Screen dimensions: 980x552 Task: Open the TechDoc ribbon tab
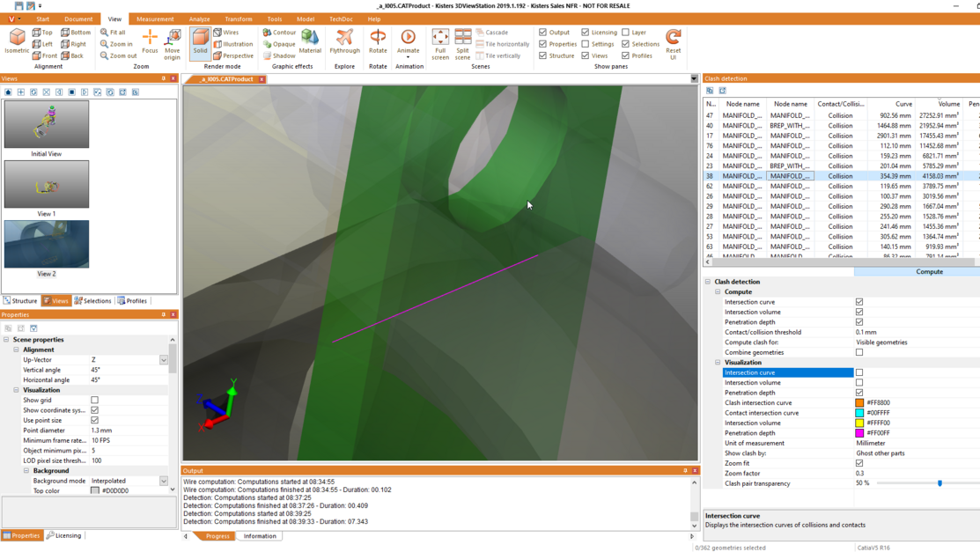click(x=341, y=18)
